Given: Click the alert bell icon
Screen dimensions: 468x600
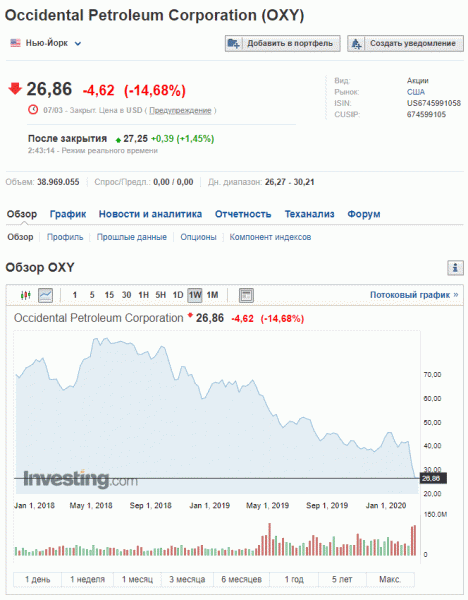Looking at the screenshot, I should [356, 44].
